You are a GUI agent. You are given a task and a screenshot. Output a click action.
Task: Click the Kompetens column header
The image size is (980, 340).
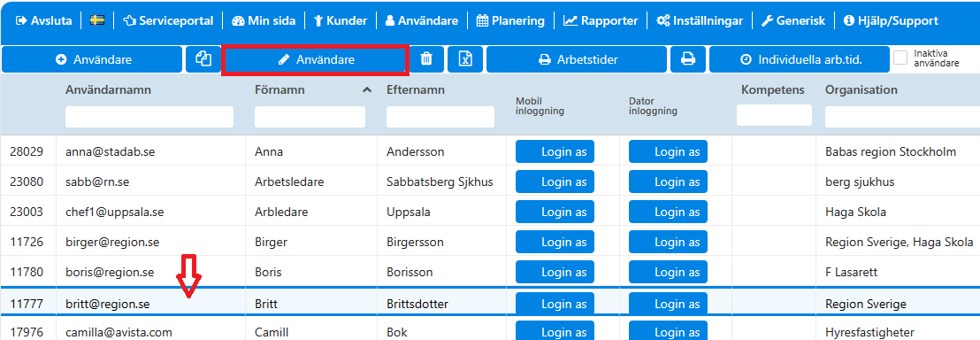tap(773, 90)
